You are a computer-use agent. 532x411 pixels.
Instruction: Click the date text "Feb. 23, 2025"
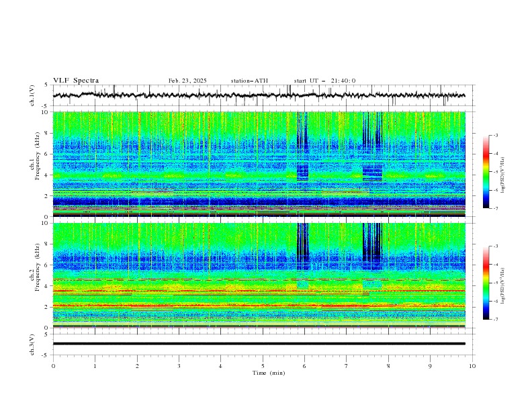coord(187,81)
